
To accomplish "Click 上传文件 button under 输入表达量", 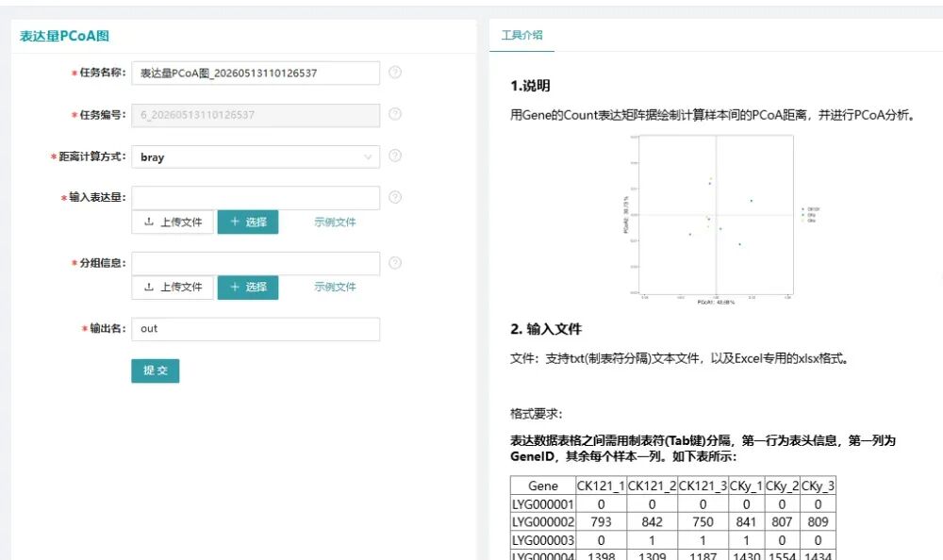I will [x=173, y=222].
